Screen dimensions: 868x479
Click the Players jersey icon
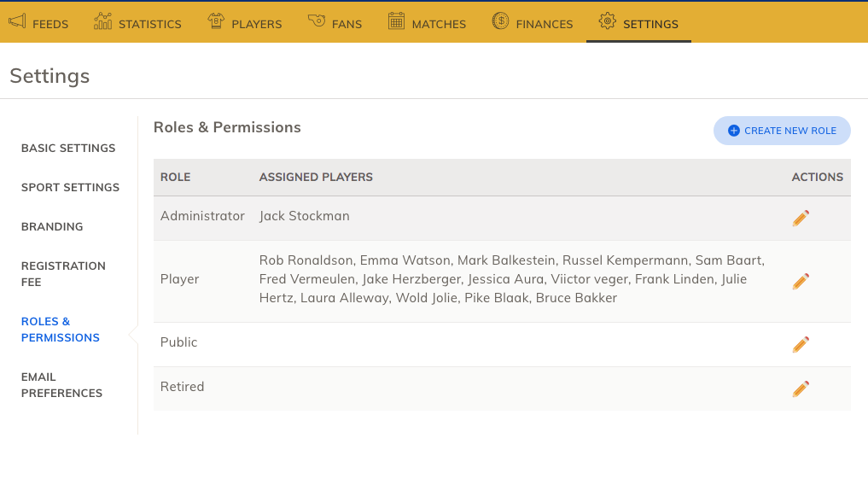coord(216,21)
